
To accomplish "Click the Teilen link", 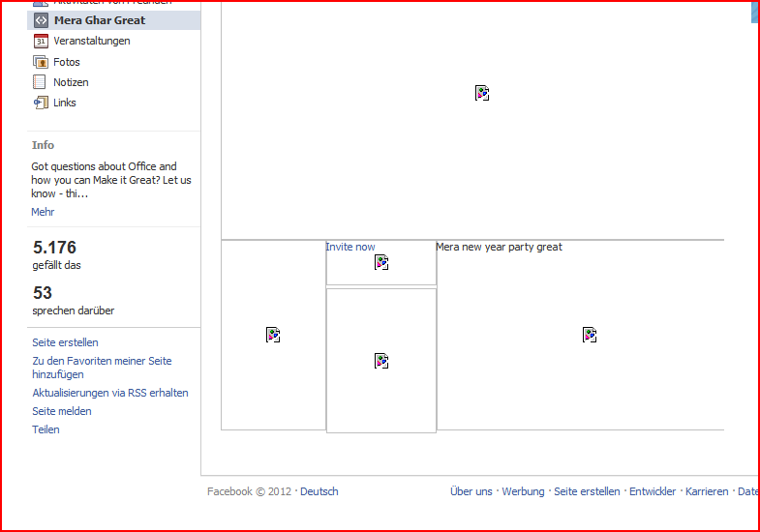I will [x=46, y=429].
